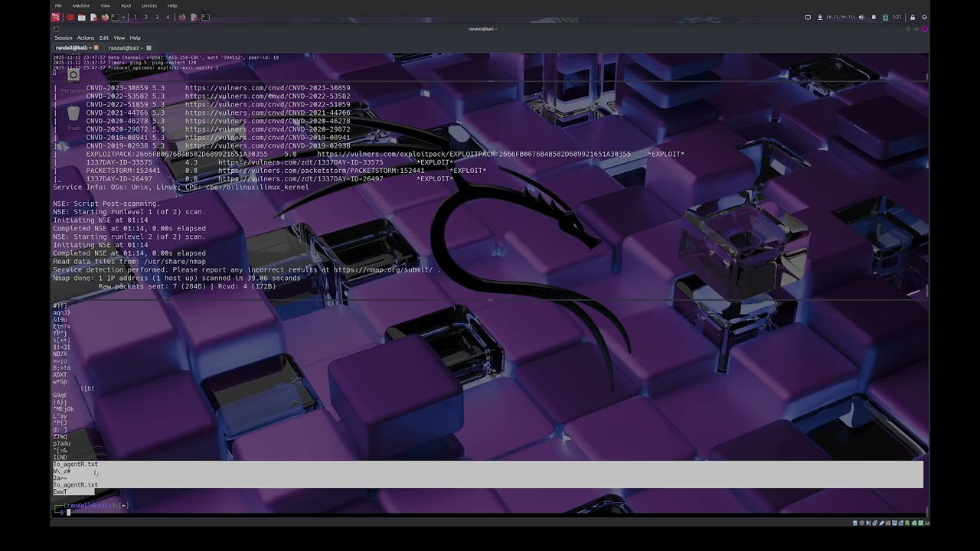Screen dimensions: 980x551
Task: Click the https://nmap.org/submit/ link
Action: click(383, 269)
